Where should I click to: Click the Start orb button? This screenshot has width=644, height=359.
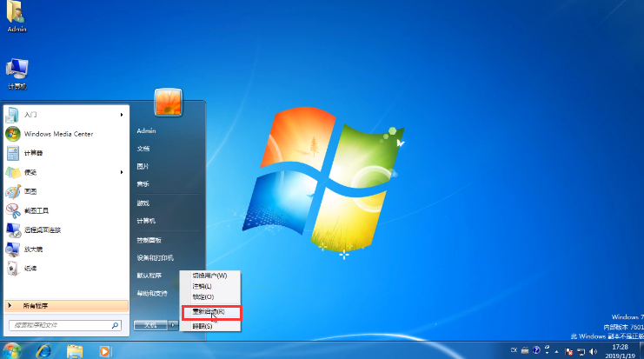pos(12,351)
